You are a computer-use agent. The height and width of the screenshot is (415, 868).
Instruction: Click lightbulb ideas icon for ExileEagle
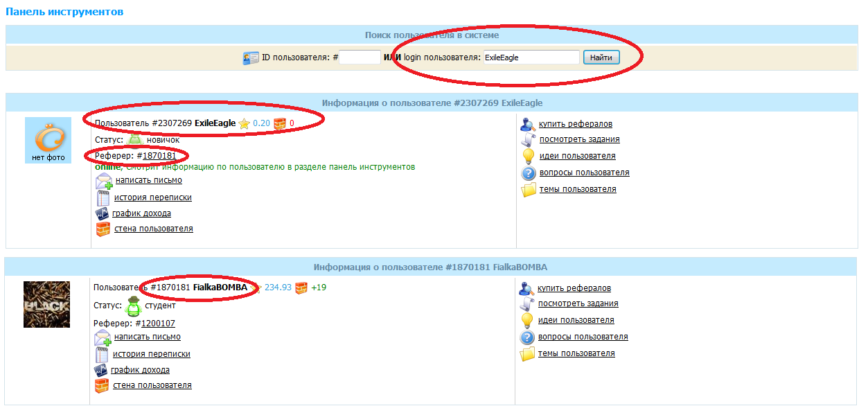(x=529, y=157)
